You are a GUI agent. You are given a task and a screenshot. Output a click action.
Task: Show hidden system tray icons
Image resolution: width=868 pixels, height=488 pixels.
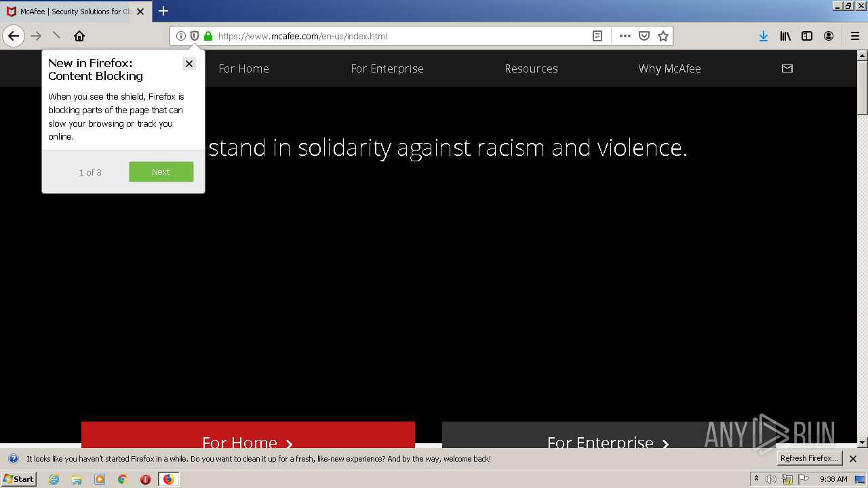pos(756,479)
